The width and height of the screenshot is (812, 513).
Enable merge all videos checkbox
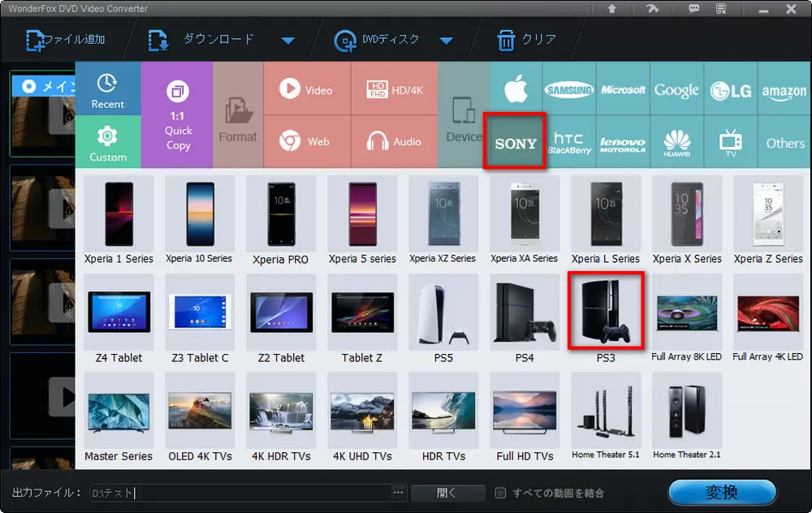(501, 493)
